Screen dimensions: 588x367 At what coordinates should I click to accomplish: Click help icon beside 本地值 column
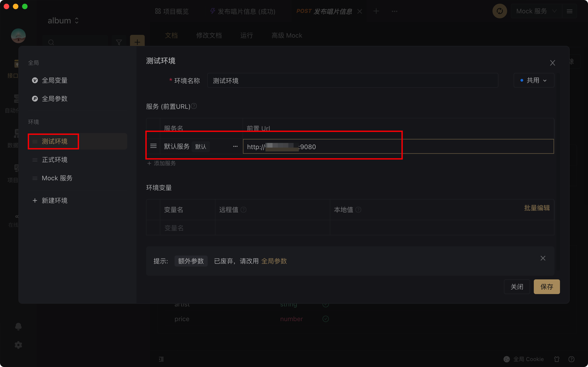pyautogui.click(x=358, y=210)
